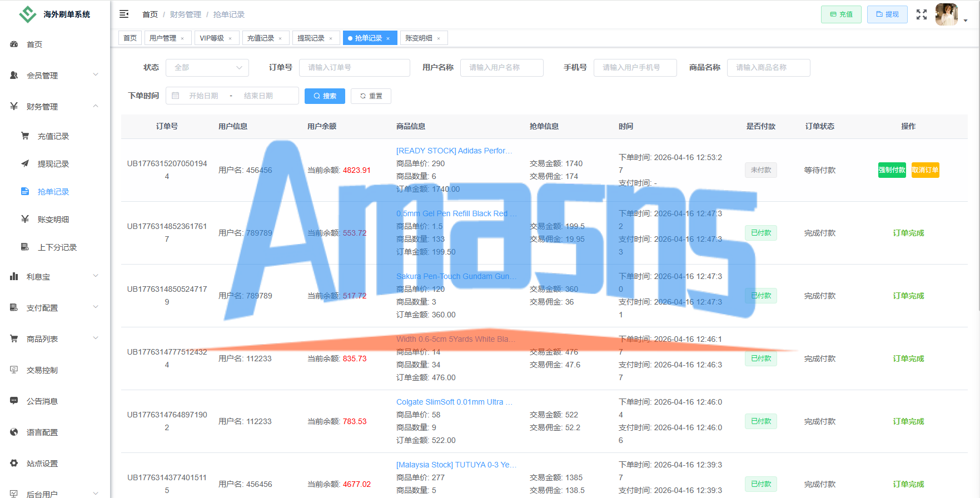The image size is (980, 498).
Task: Click the system logo icon
Action: pyautogui.click(x=28, y=14)
